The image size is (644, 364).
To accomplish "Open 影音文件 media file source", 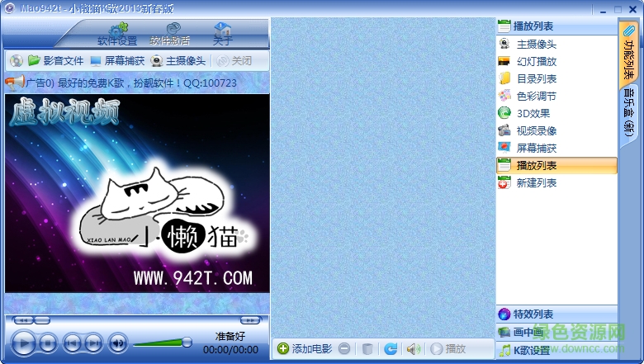I will pyautogui.click(x=56, y=61).
